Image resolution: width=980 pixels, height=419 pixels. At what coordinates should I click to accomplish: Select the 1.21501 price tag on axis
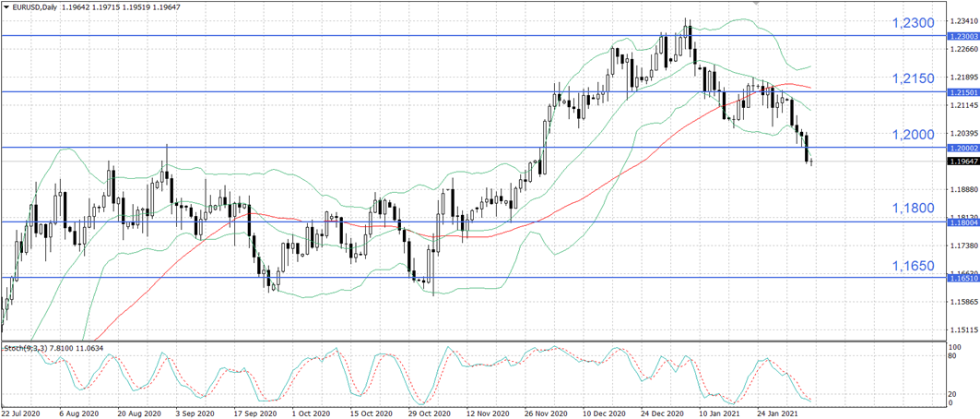pyautogui.click(x=962, y=92)
